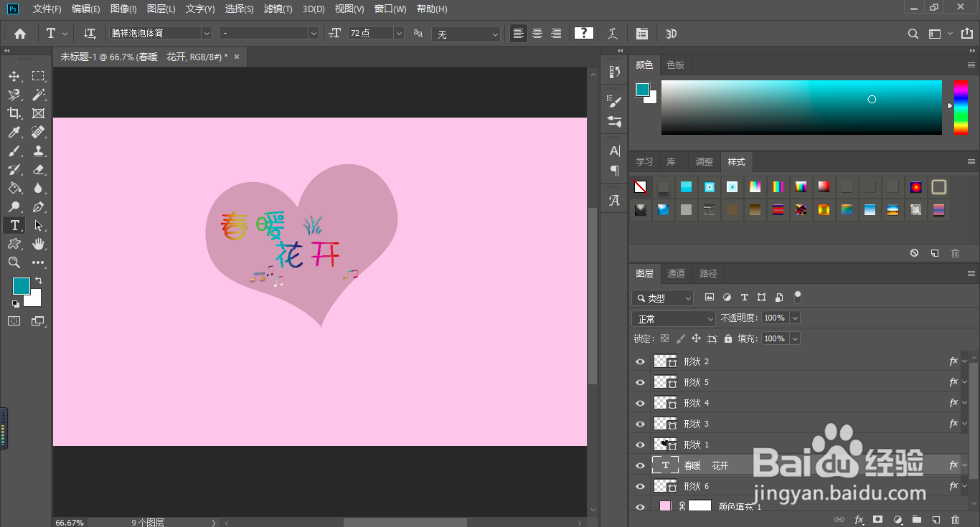Switch text to 3D

[x=671, y=34]
